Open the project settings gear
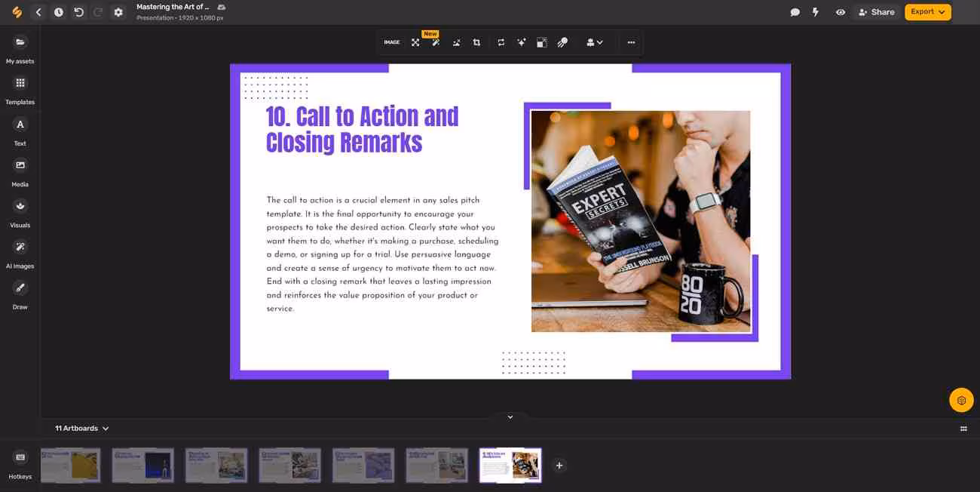This screenshot has height=492, width=980. coord(118,12)
